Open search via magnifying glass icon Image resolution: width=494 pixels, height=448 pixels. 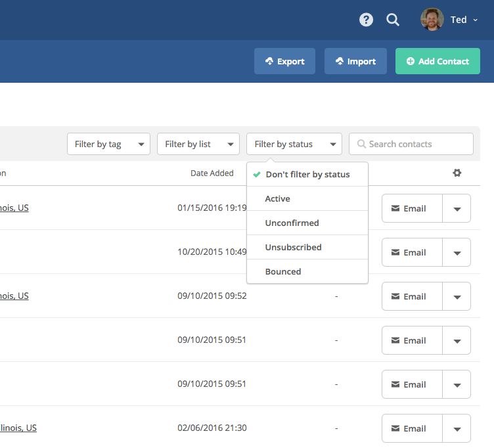(x=393, y=20)
